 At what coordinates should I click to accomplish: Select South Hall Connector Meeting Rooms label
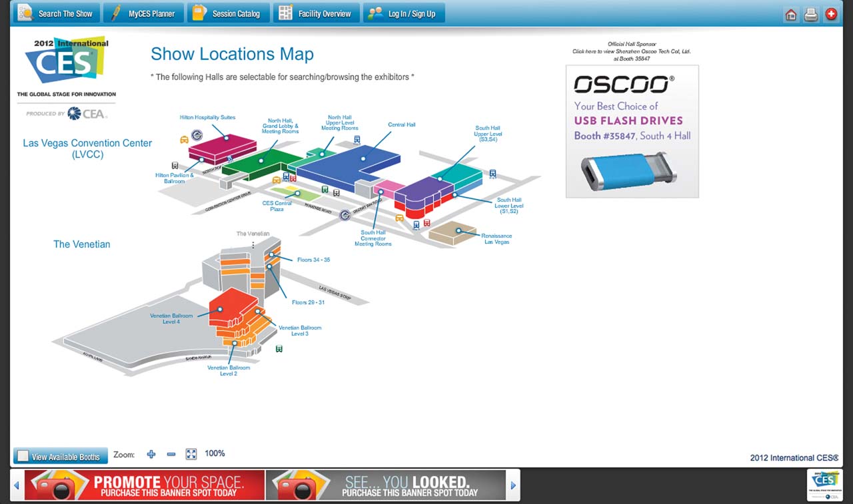tap(373, 238)
